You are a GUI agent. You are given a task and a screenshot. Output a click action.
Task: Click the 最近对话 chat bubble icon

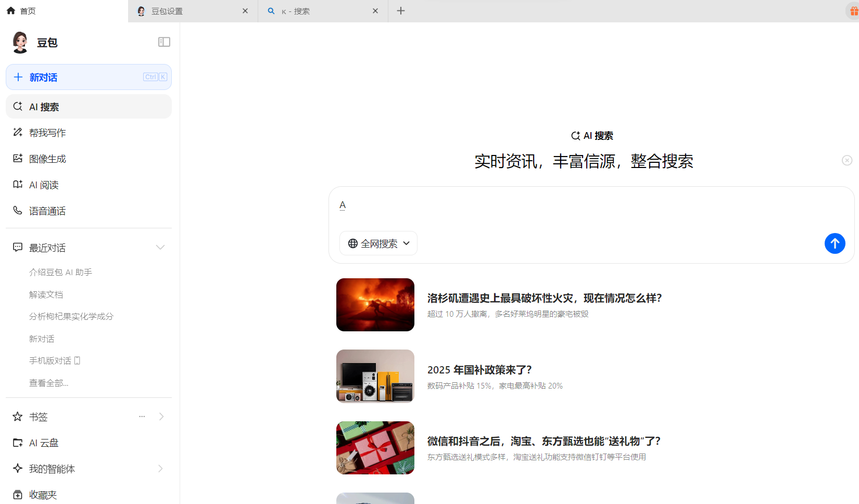[x=18, y=247]
